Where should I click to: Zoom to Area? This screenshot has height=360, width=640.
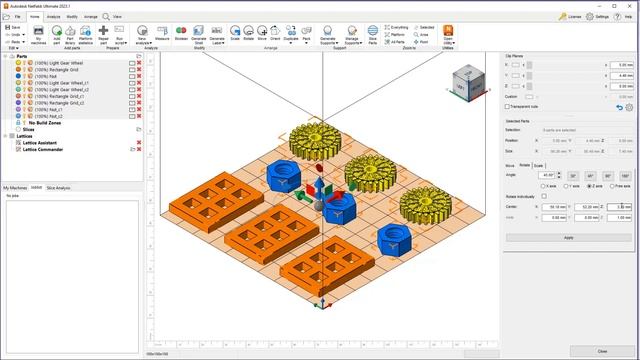[x=421, y=35]
